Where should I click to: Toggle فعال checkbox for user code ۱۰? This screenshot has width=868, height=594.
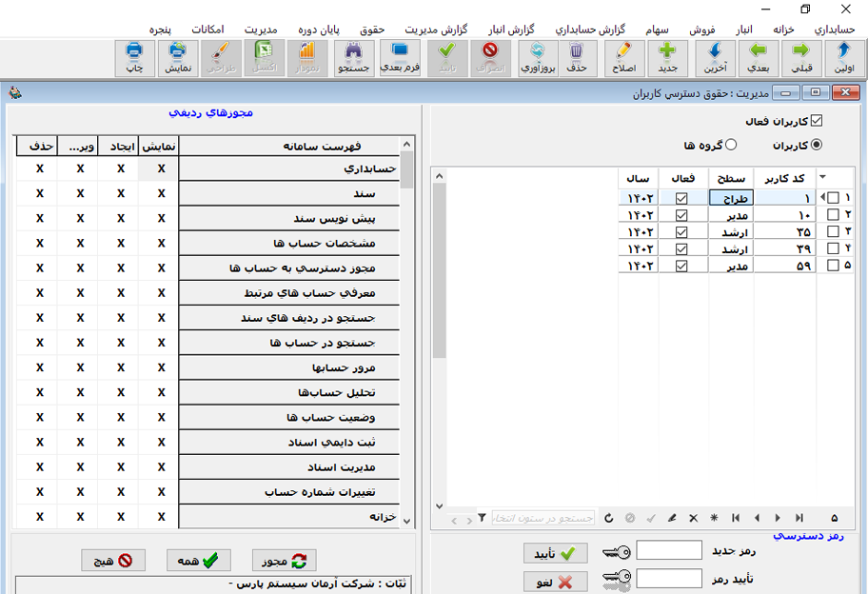click(681, 215)
